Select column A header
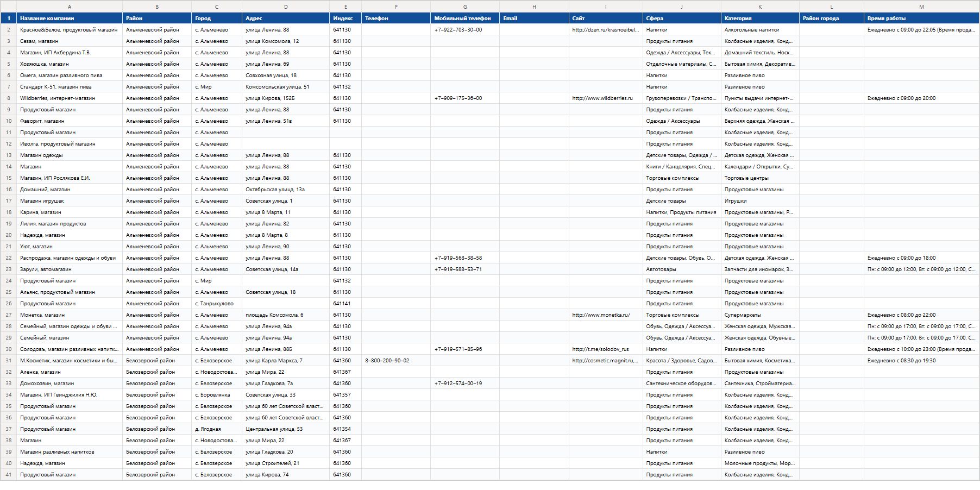 click(x=70, y=7)
